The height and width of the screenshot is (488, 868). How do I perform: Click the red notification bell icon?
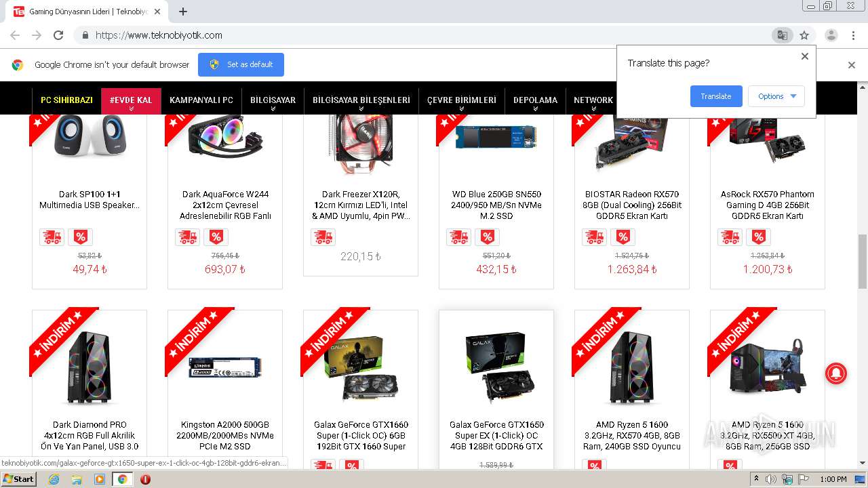(836, 373)
